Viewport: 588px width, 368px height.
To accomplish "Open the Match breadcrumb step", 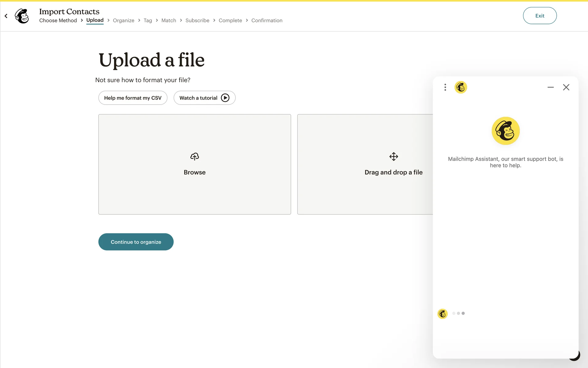I will pyautogui.click(x=169, y=21).
